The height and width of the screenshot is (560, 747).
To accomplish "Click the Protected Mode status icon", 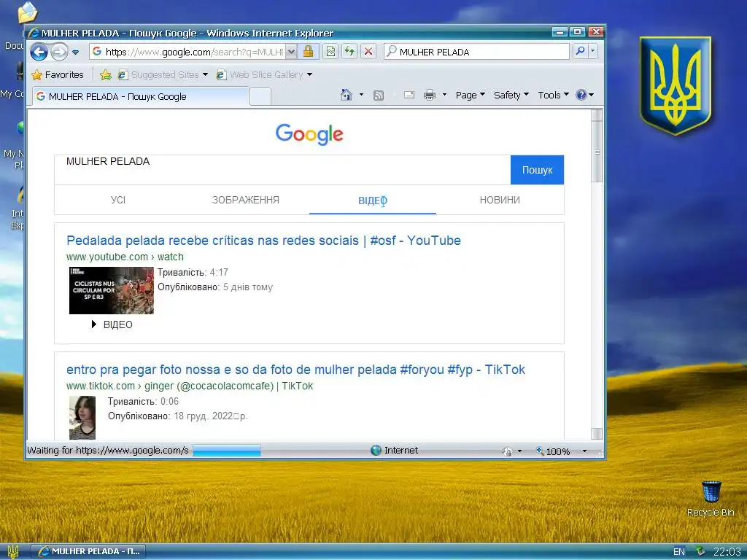I will click(508, 451).
